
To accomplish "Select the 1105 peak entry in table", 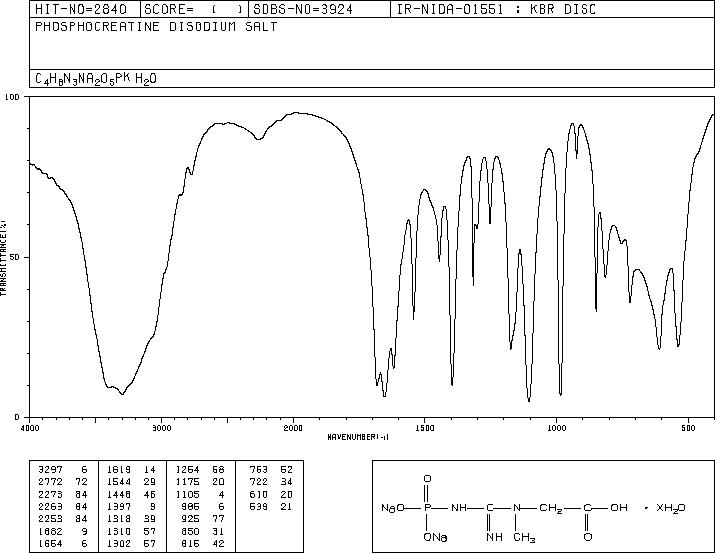I will [x=200, y=494].
